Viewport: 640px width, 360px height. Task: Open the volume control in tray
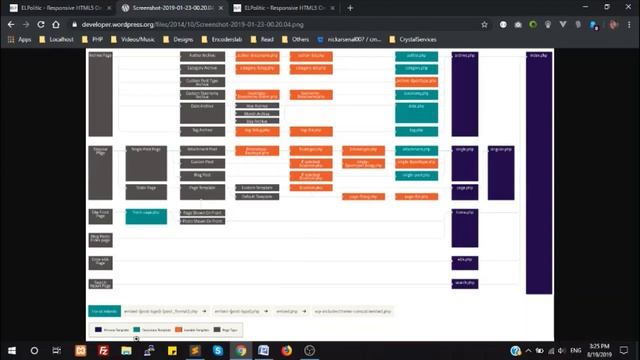pyautogui.click(x=561, y=351)
